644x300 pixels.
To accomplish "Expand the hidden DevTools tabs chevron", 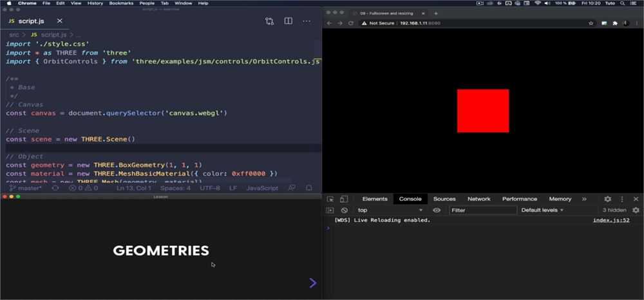I will click(584, 199).
